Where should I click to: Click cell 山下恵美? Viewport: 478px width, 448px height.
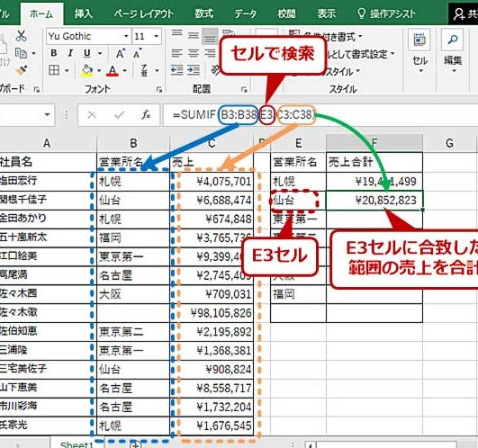coord(48,388)
